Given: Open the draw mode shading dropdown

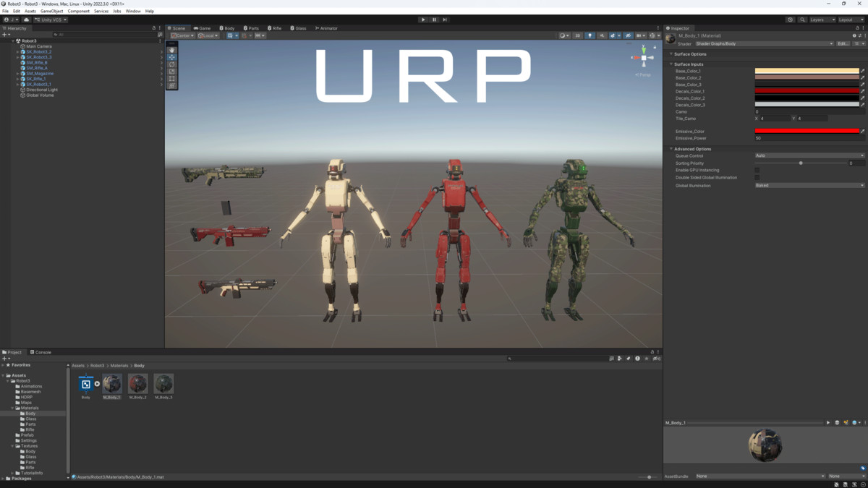Looking at the screenshot, I should pos(564,35).
